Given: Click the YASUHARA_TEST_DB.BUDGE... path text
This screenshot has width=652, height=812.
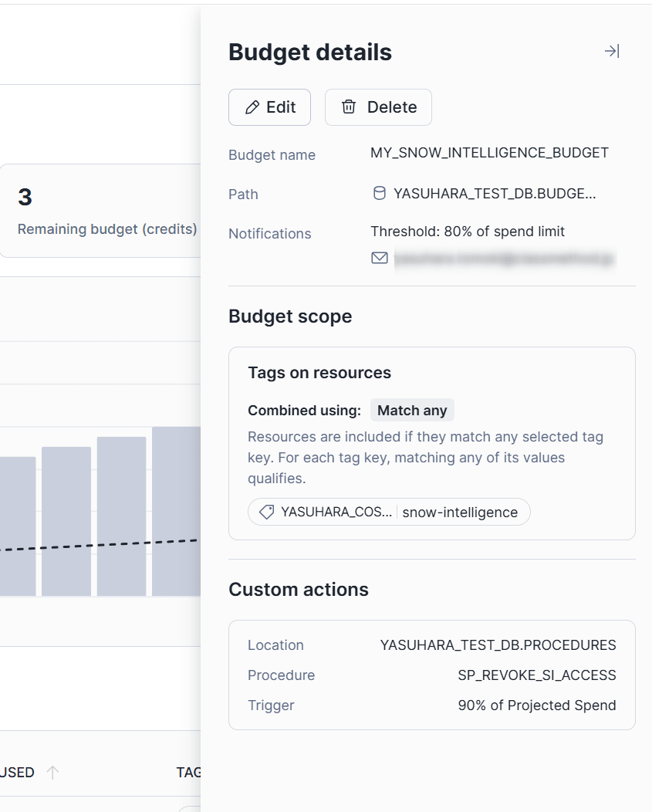Looking at the screenshot, I should 495,194.
